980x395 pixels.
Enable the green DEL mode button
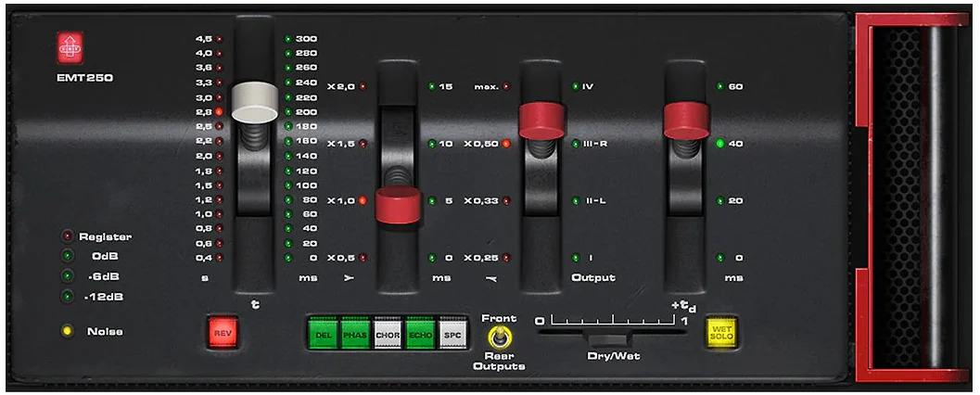(x=324, y=334)
